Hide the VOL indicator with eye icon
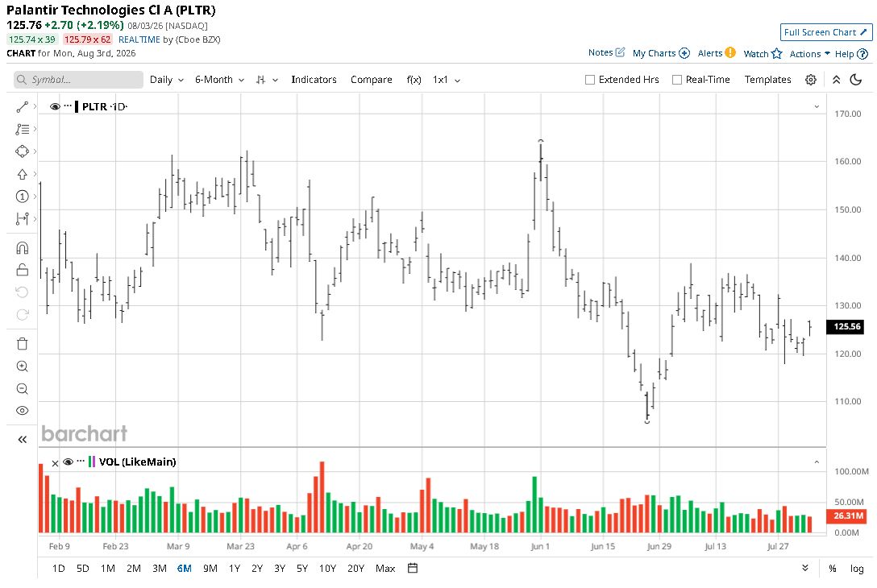Screen dimensions: 877x588 [69, 462]
